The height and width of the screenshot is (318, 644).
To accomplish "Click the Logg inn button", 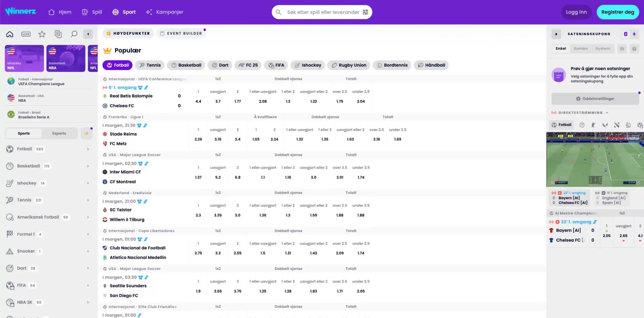I will (x=576, y=12).
